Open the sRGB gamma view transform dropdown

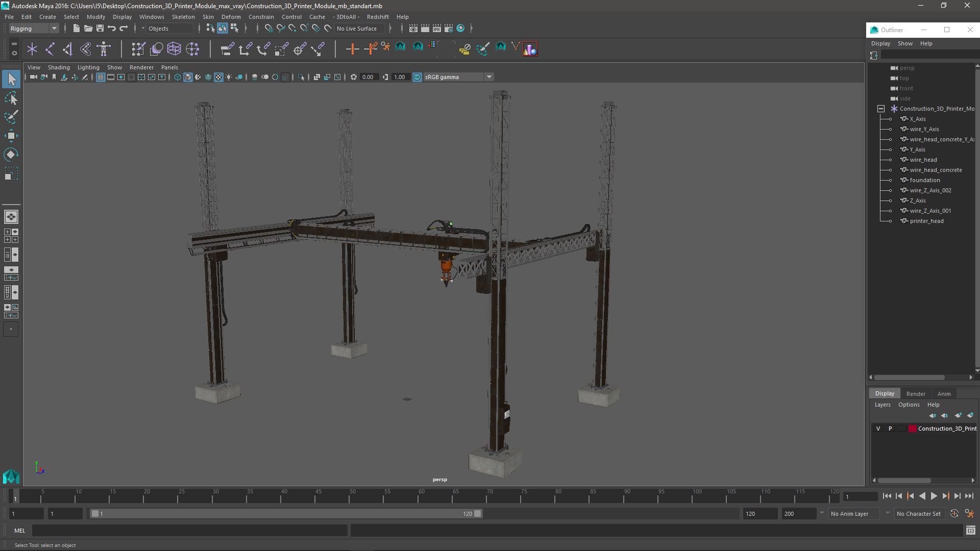tap(458, 77)
